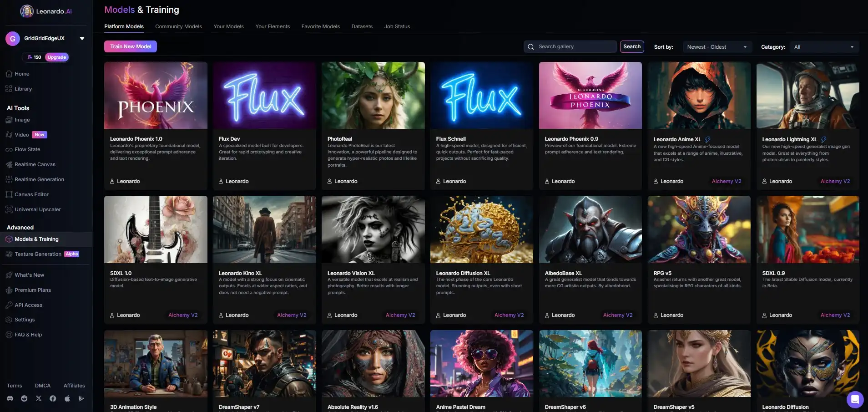Switch to Job Status tab

(x=397, y=26)
